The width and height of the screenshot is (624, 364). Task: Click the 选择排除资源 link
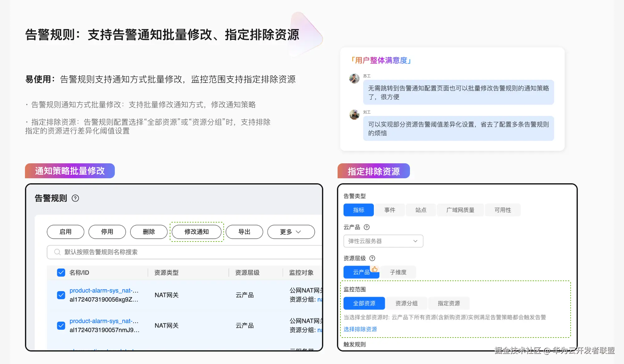click(x=360, y=329)
